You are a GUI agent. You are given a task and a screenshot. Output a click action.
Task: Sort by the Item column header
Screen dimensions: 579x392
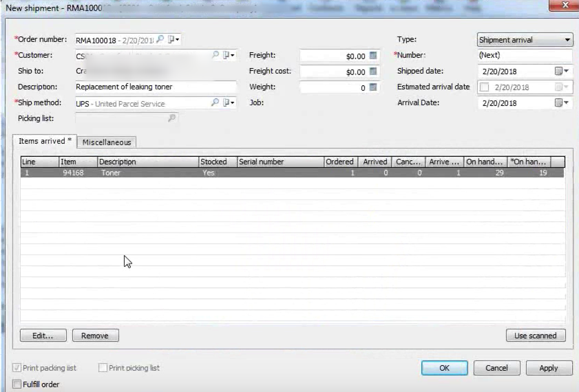(x=78, y=162)
